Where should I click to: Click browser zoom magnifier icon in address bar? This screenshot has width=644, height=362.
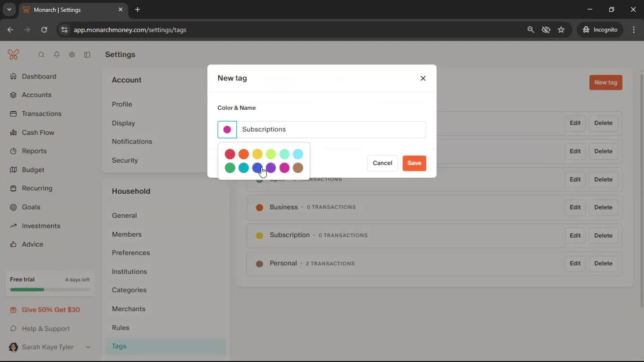click(531, 30)
